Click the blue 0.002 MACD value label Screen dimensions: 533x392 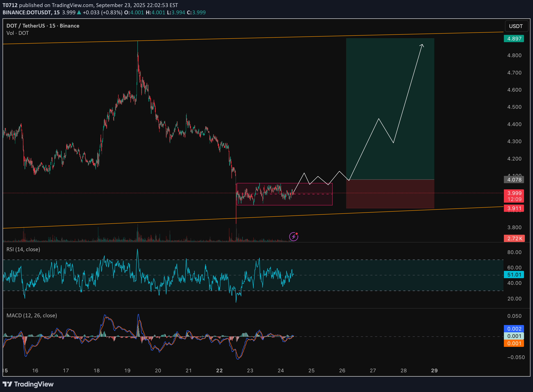point(514,329)
